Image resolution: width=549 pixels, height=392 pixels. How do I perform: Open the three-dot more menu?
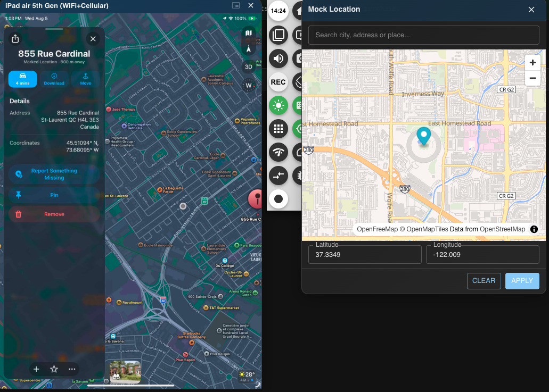(72, 369)
